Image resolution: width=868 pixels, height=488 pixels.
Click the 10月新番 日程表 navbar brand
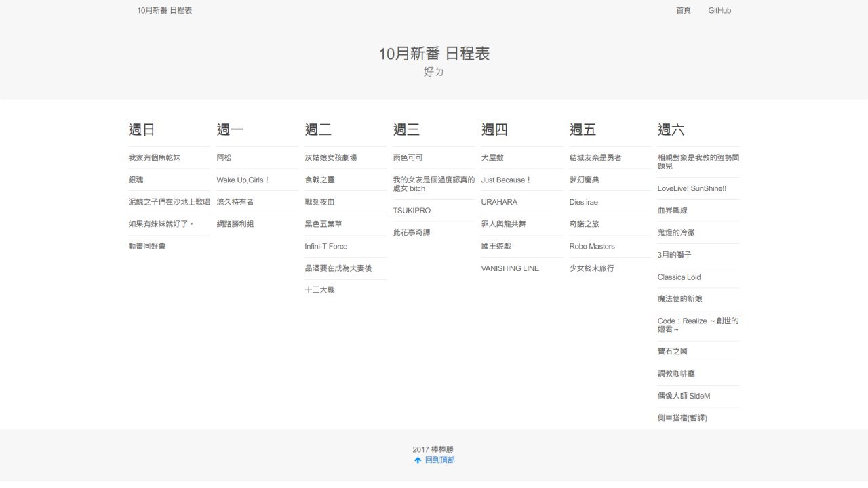[164, 10]
